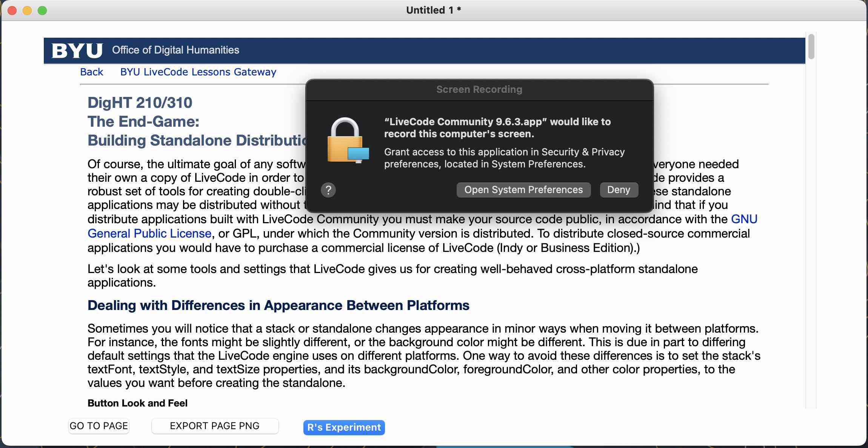Click the Screen Recording dialog title bar
The image size is (868, 448).
pos(479,89)
